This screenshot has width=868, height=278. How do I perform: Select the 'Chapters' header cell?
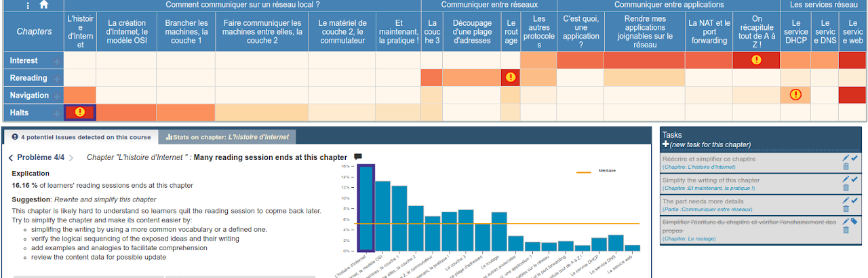tap(33, 31)
